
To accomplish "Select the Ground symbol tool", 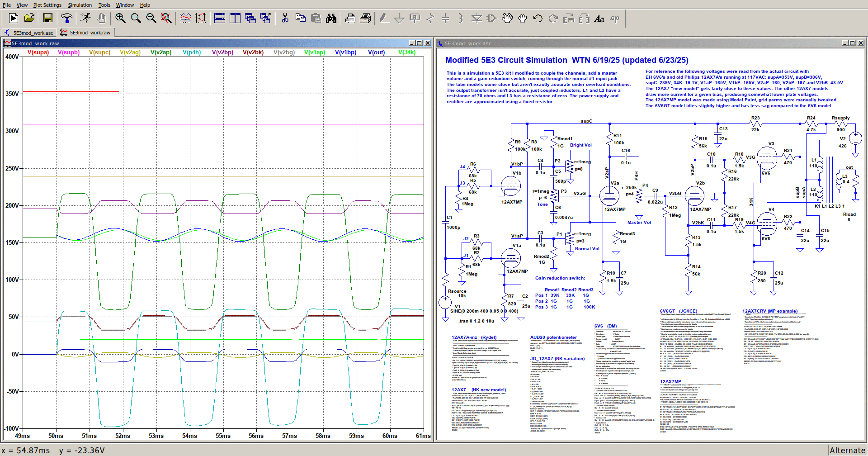I will coord(400,18).
